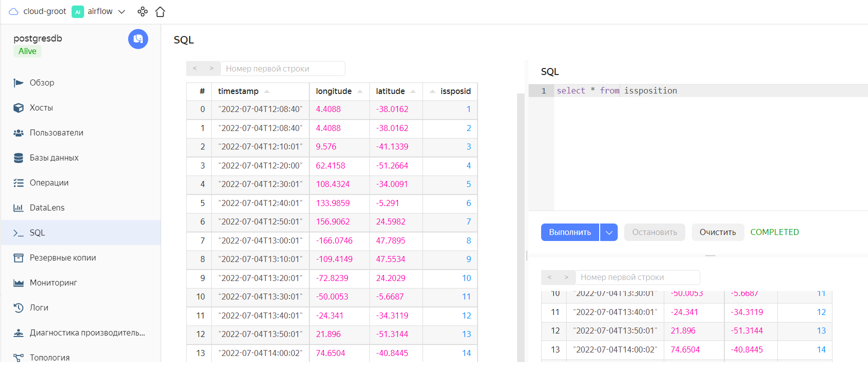Select latitude value -51.2664
868x375 pixels.
click(x=392, y=165)
